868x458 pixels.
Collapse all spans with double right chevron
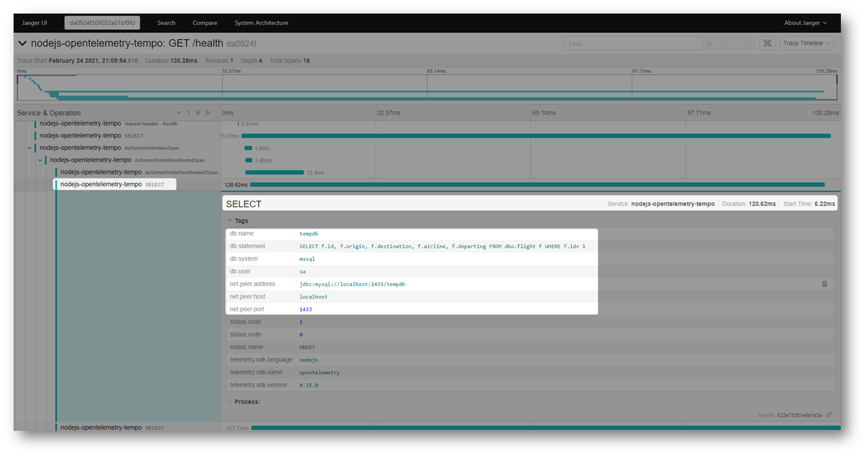207,112
